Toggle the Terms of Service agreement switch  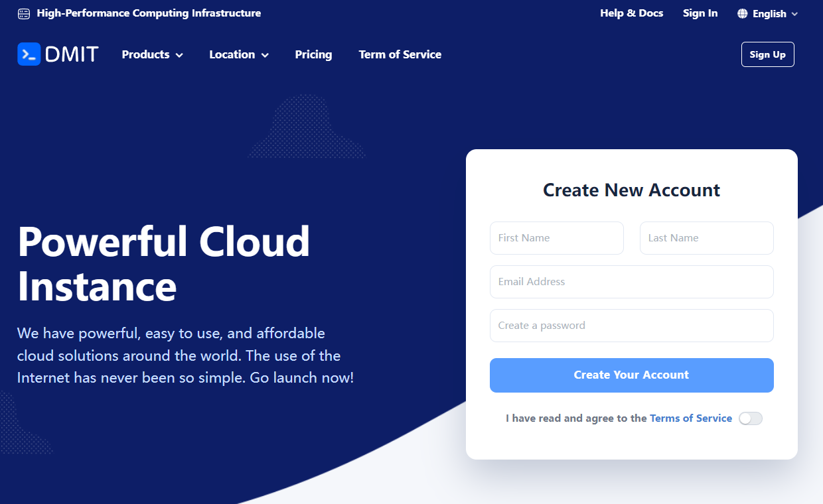click(x=751, y=418)
